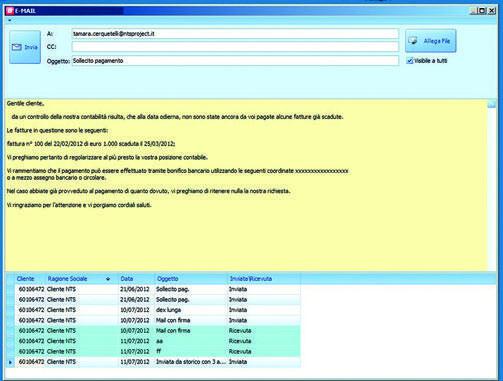Screen dimensions: 503x381
Task: Sort by the Data column header
Action: pyautogui.click(x=137, y=279)
